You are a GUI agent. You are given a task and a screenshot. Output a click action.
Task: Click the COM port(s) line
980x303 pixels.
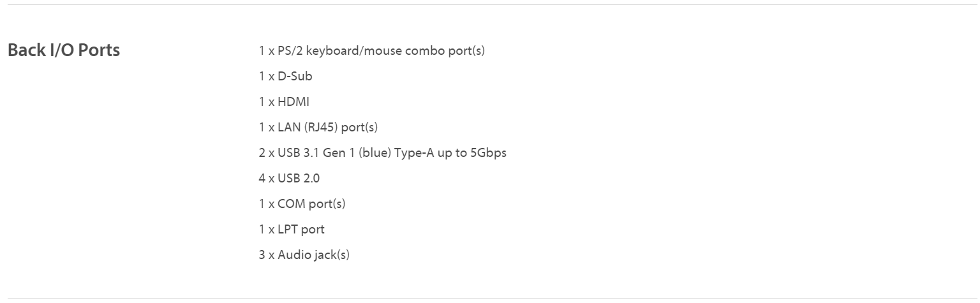tap(302, 203)
